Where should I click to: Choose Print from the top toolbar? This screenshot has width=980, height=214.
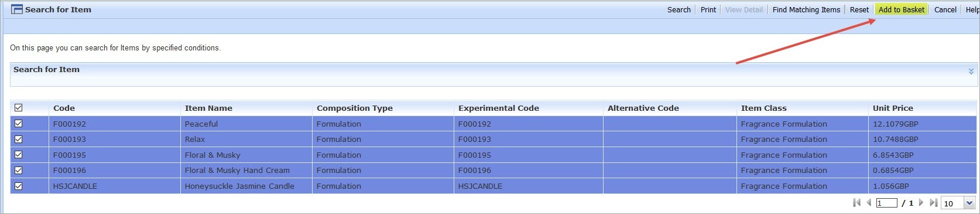[708, 9]
